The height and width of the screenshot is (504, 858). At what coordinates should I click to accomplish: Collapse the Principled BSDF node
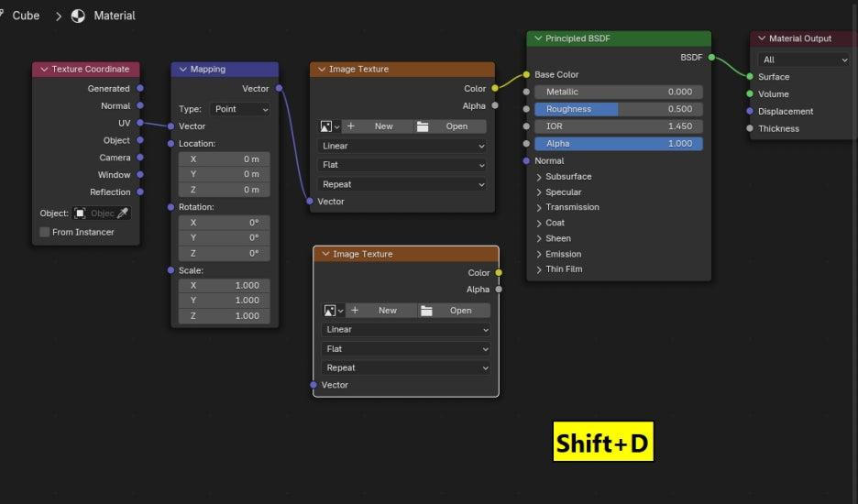pyautogui.click(x=538, y=38)
